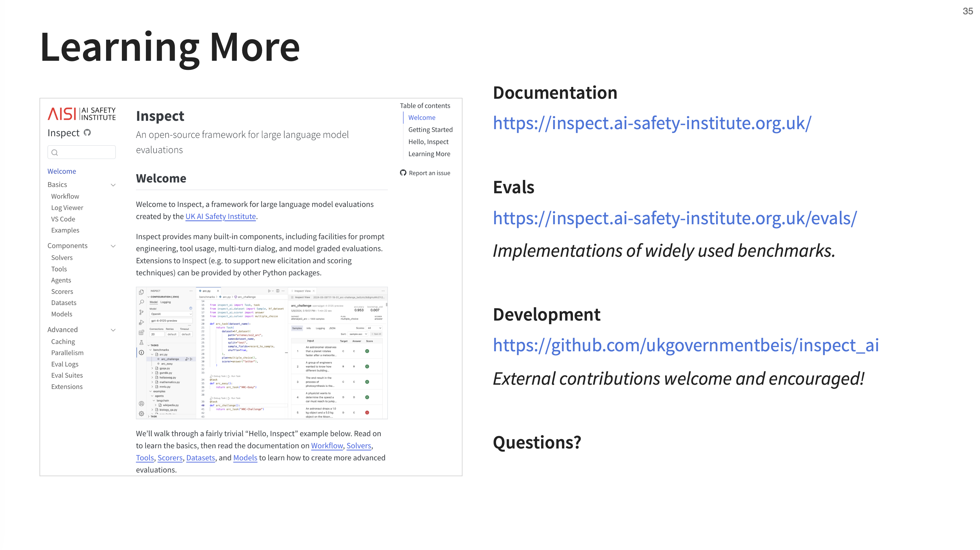Click the Inspect site title in sidebar
Viewport: 980px width, 550px height.
click(63, 133)
